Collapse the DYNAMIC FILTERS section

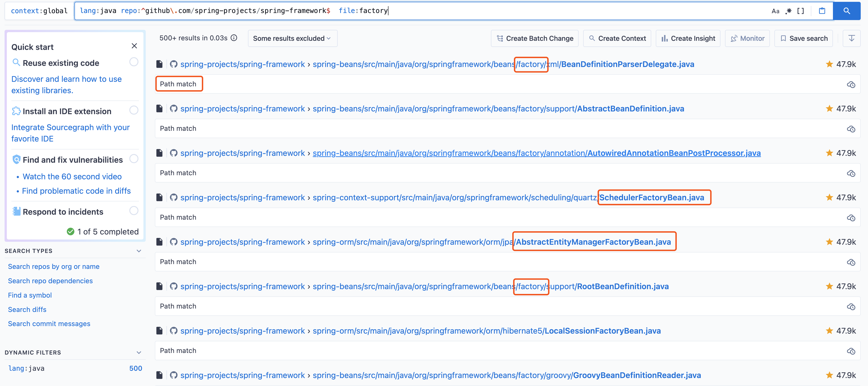pos(139,353)
